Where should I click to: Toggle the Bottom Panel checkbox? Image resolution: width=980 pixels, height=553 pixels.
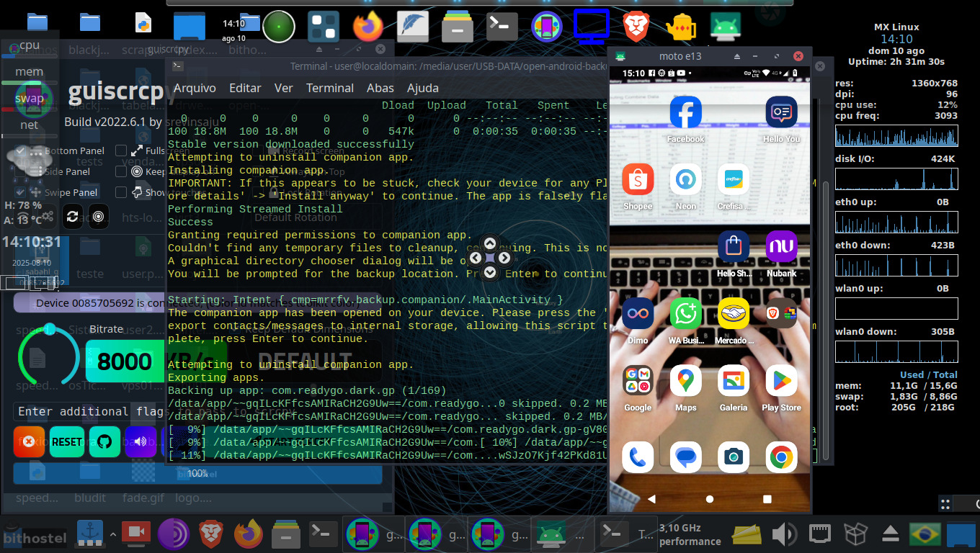point(20,150)
